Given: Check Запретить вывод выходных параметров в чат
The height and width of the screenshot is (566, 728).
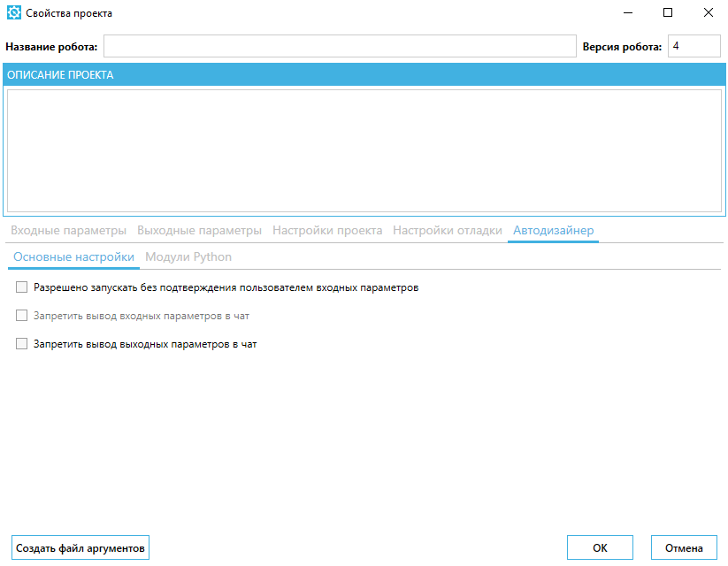Looking at the screenshot, I should [22, 344].
